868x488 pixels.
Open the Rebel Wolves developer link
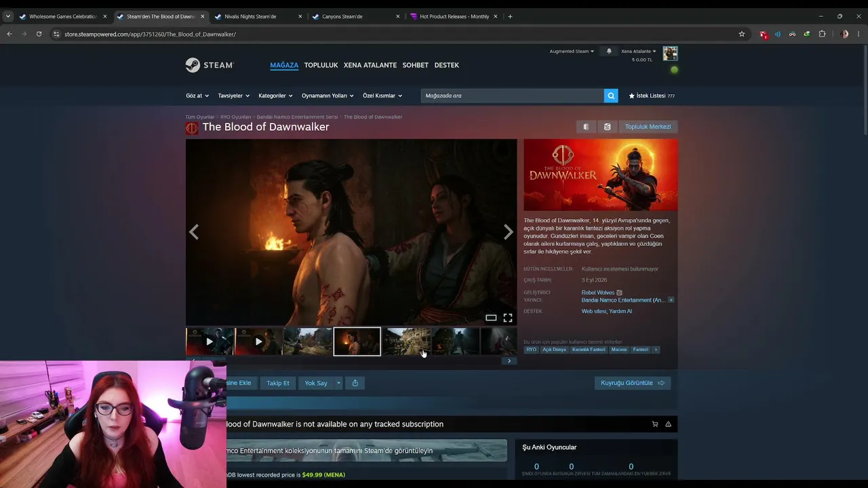(598, 293)
